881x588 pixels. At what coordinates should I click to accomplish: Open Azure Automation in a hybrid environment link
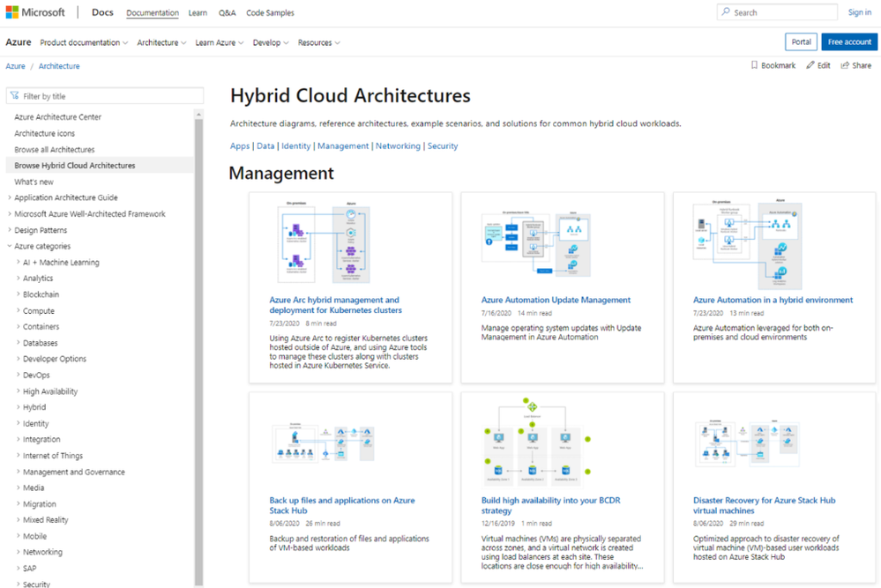(773, 300)
